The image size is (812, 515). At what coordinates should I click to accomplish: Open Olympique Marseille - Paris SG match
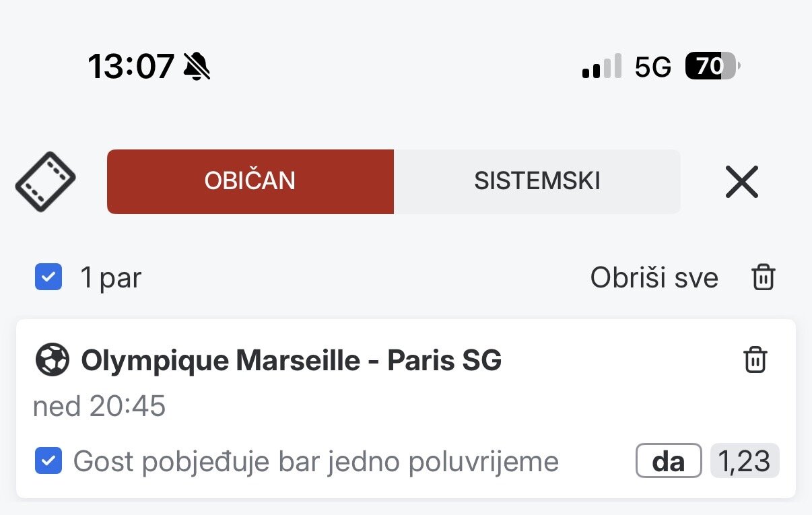[292, 362]
